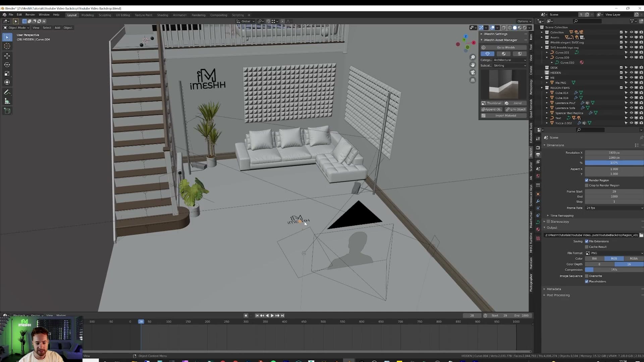The width and height of the screenshot is (644, 362).
Task: Switch orthographic/perspective grid icon
Action: 473,80
